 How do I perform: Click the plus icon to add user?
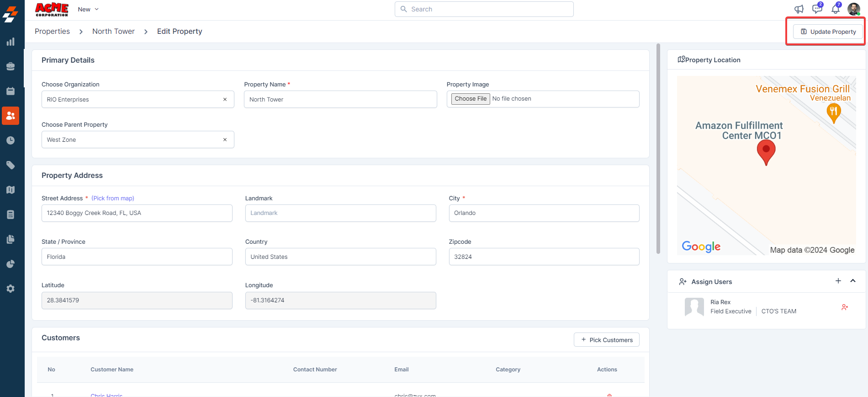tap(838, 281)
